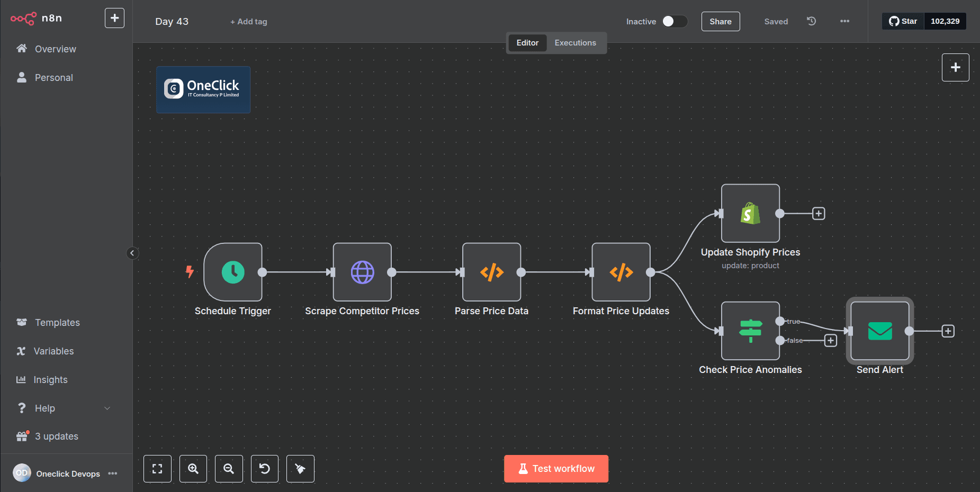The image size is (980, 492).
Task: Click the GitHub Star button
Action: pos(903,21)
